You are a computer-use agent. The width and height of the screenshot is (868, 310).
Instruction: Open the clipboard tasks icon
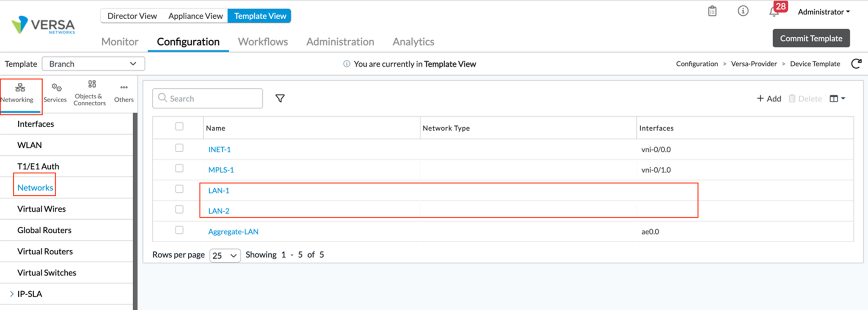click(712, 11)
